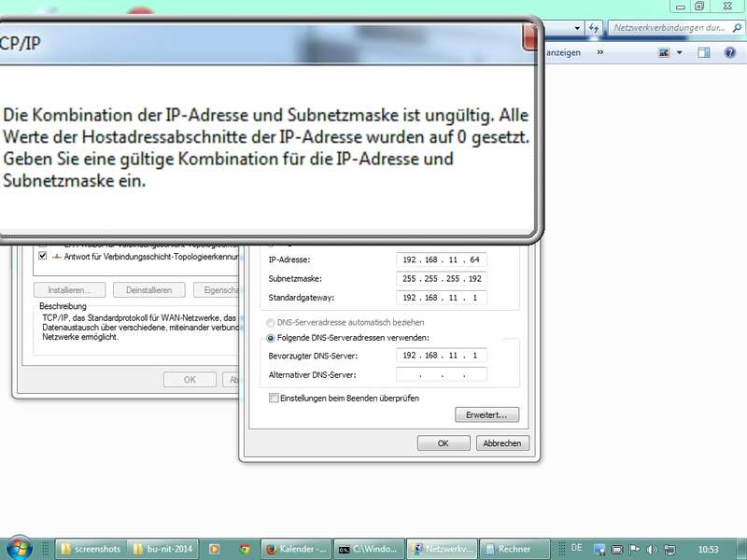Open the change view icon in Explorer toolbar
Image resolution: width=747 pixels, height=560 pixels.
coord(664,52)
